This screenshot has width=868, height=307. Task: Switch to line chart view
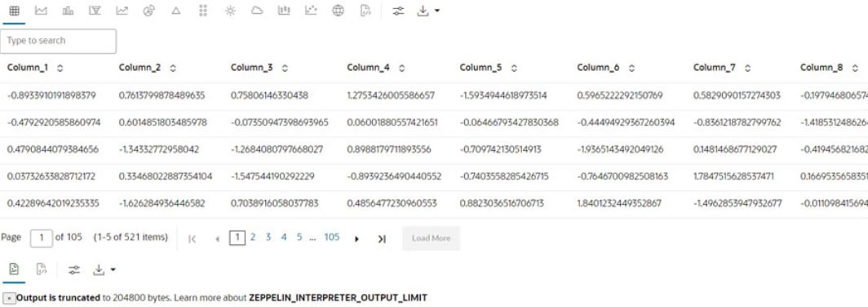(122, 11)
